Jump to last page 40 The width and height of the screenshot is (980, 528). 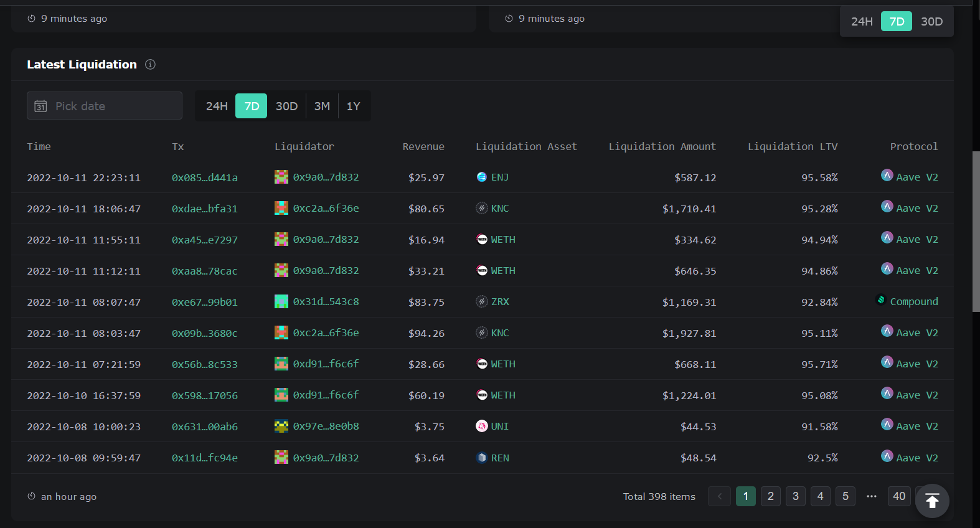[x=899, y=496]
